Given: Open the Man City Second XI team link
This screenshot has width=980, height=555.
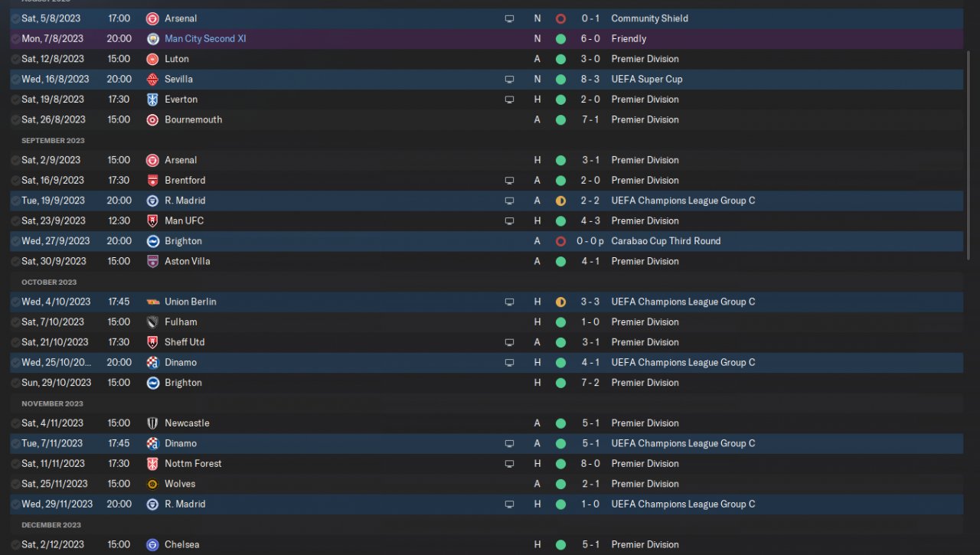Looking at the screenshot, I should coord(205,38).
